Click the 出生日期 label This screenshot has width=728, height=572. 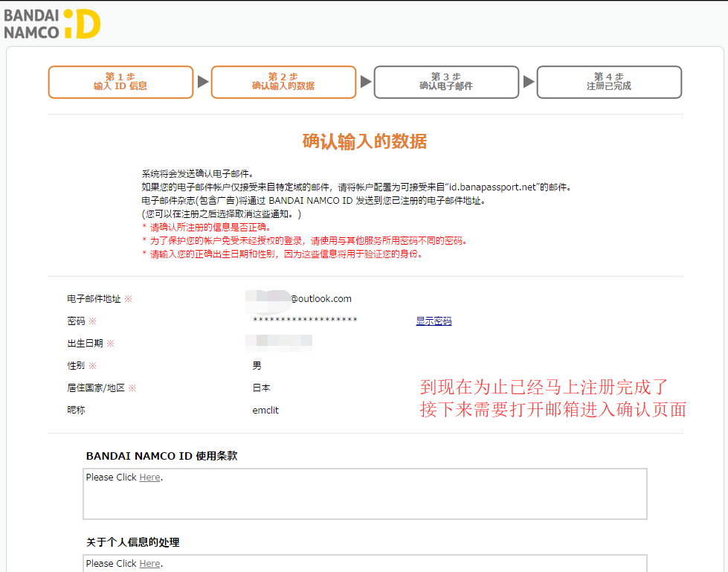coord(85,343)
